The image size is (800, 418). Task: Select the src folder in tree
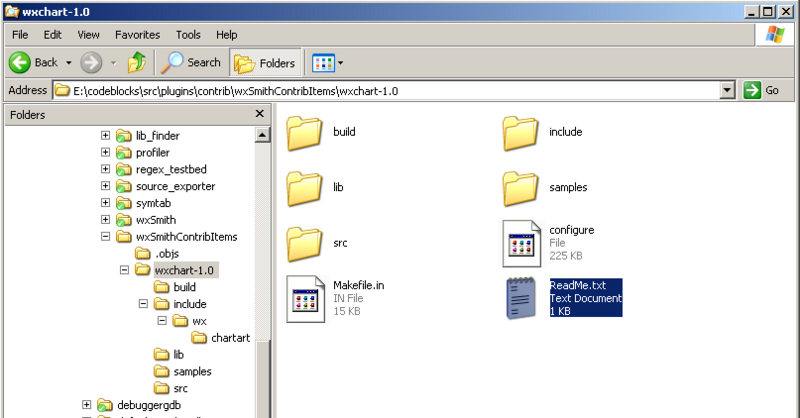click(180, 388)
